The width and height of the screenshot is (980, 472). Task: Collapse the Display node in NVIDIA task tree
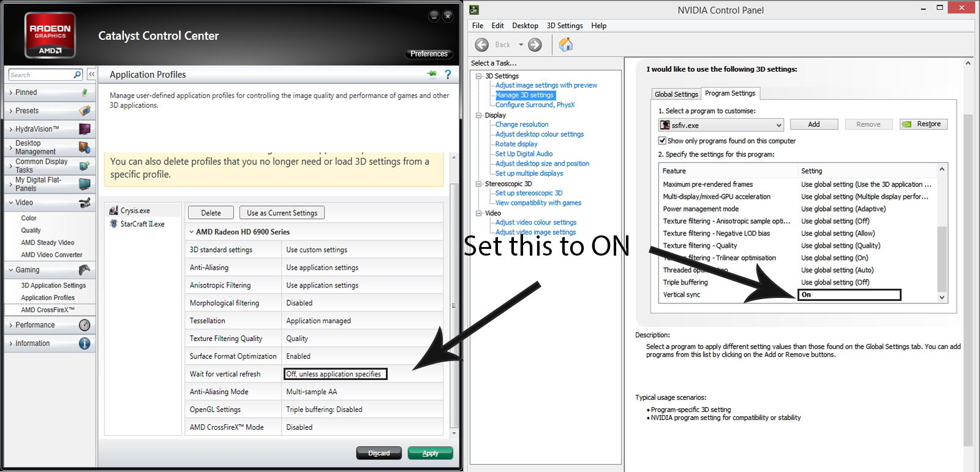479,115
